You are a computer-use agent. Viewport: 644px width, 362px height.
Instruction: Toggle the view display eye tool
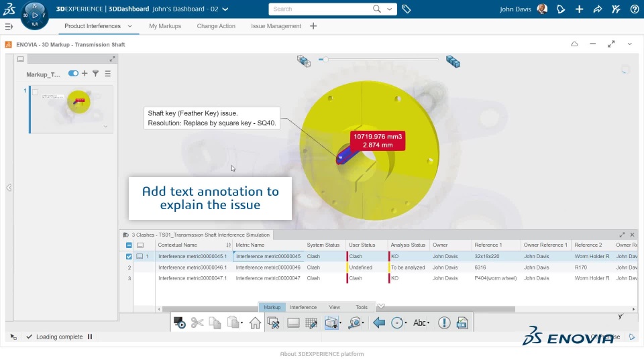[331, 323]
